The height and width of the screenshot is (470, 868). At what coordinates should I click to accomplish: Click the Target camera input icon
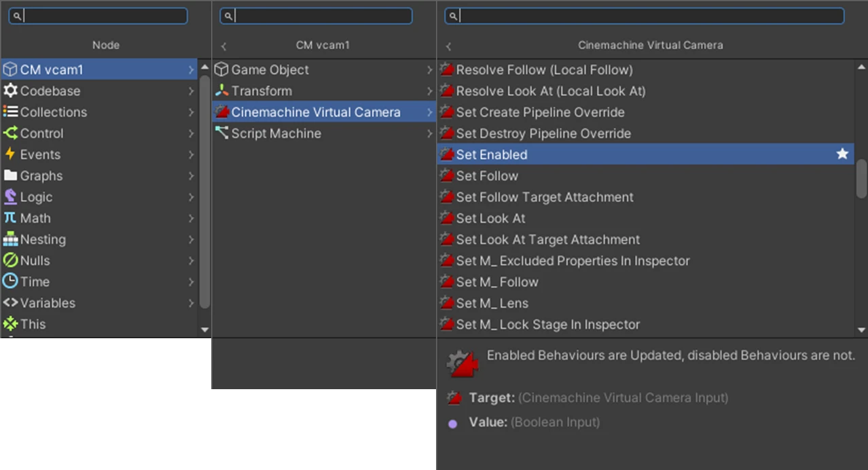(454, 398)
